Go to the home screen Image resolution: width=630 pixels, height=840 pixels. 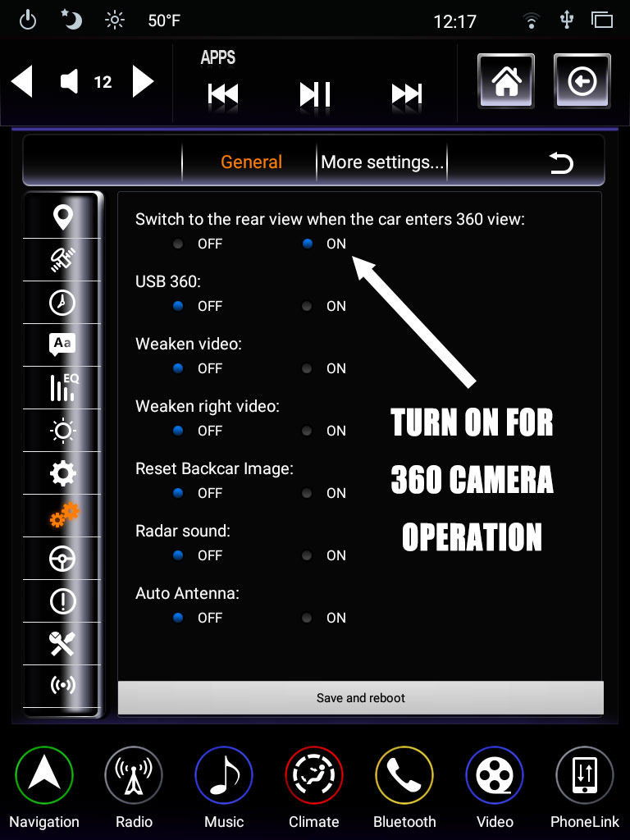click(x=505, y=81)
